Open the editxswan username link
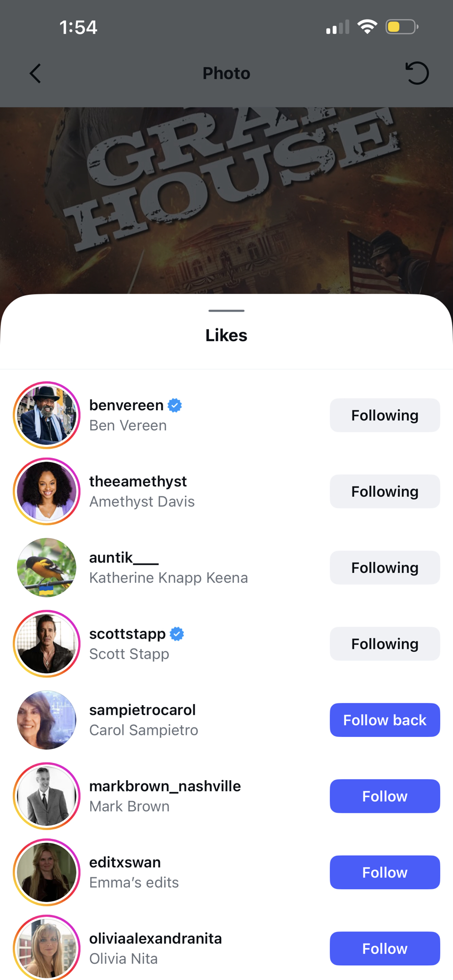 125,862
